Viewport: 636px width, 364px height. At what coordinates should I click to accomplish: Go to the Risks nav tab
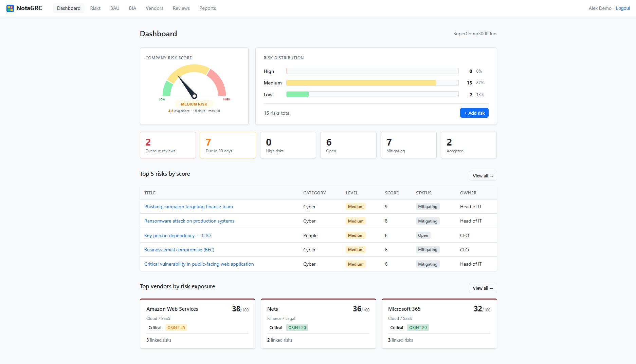95,8
